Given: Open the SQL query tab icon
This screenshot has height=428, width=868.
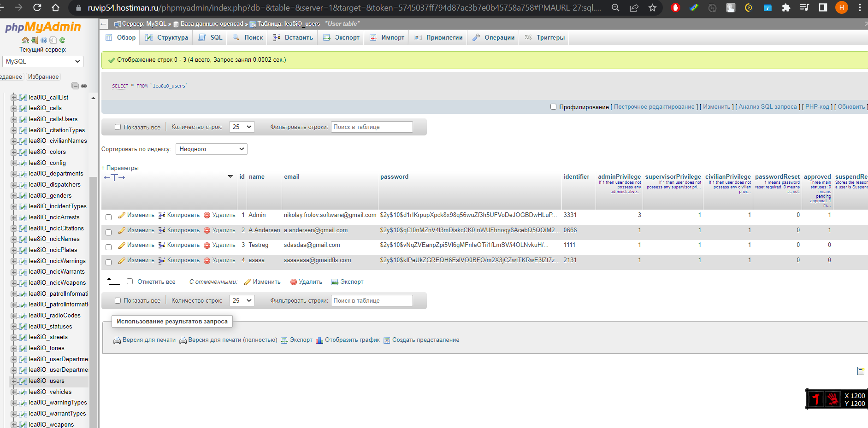Looking at the screenshot, I should click(210, 37).
